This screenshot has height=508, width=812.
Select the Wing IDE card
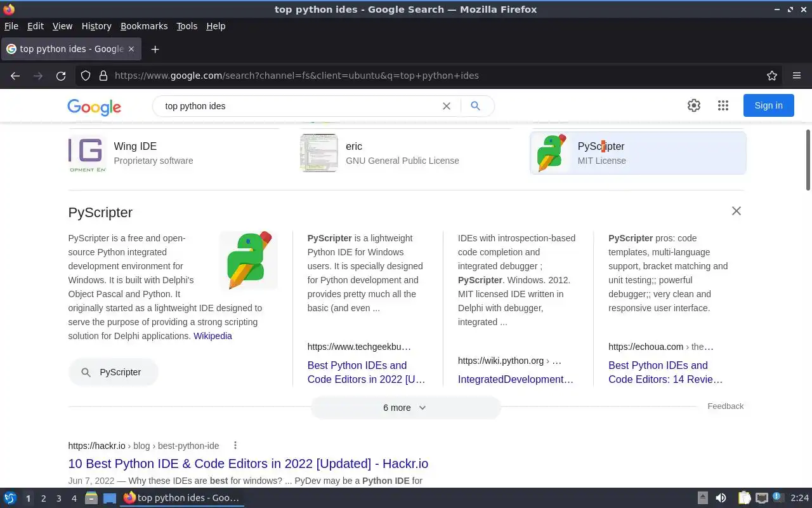click(174, 153)
